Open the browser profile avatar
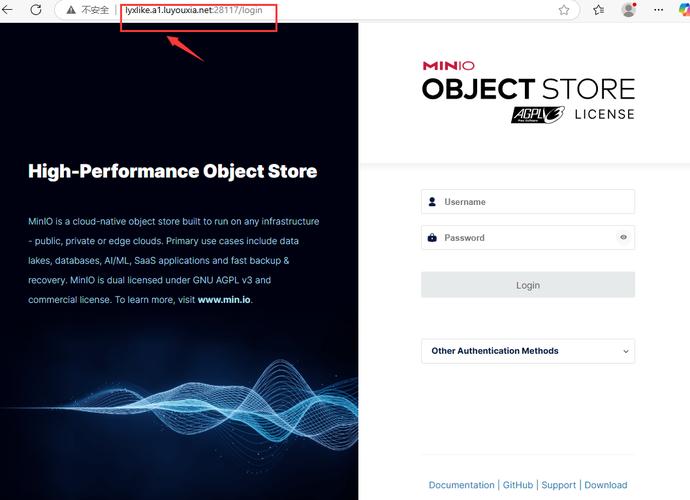 [x=628, y=10]
